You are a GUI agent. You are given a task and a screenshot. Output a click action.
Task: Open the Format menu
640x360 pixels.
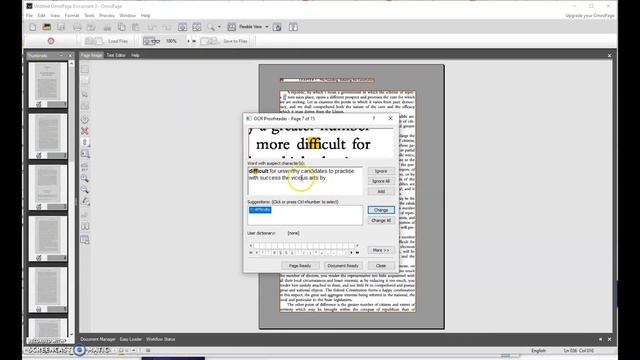[x=72, y=16]
